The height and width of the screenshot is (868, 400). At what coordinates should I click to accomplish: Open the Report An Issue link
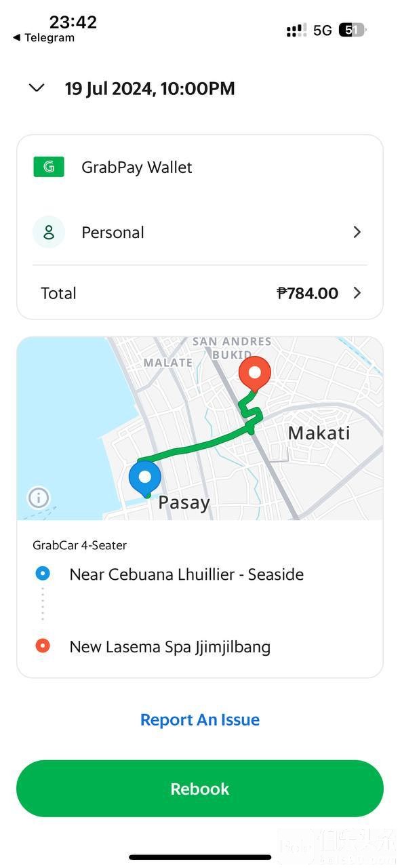(x=200, y=719)
